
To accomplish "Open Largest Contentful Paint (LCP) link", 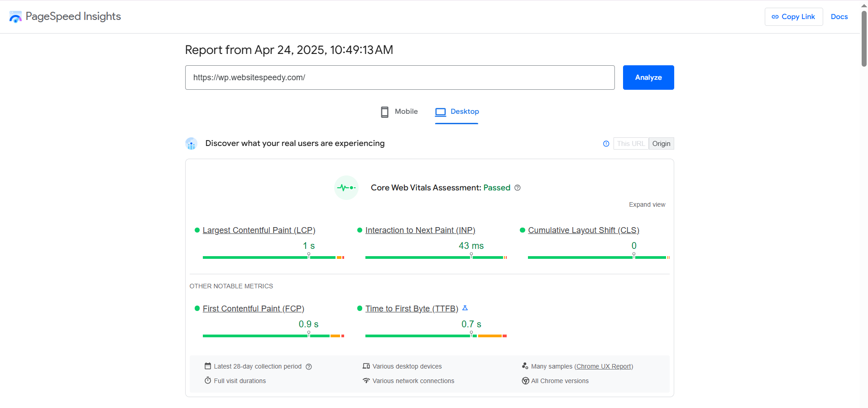I will pos(259,230).
